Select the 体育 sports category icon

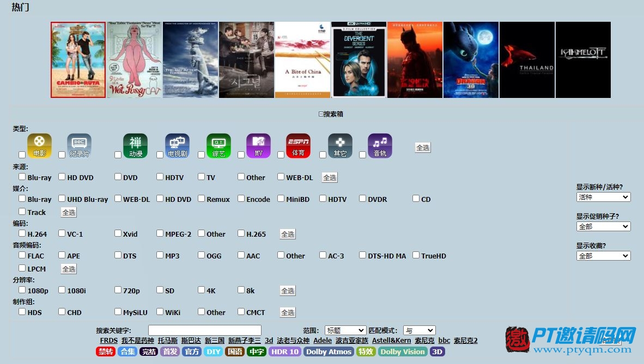click(x=298, y=146)
